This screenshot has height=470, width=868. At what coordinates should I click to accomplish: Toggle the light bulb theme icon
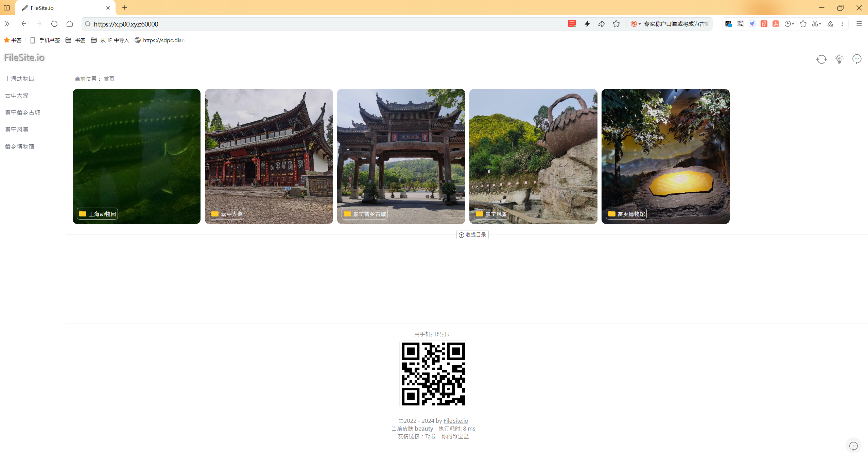point(839,59)
